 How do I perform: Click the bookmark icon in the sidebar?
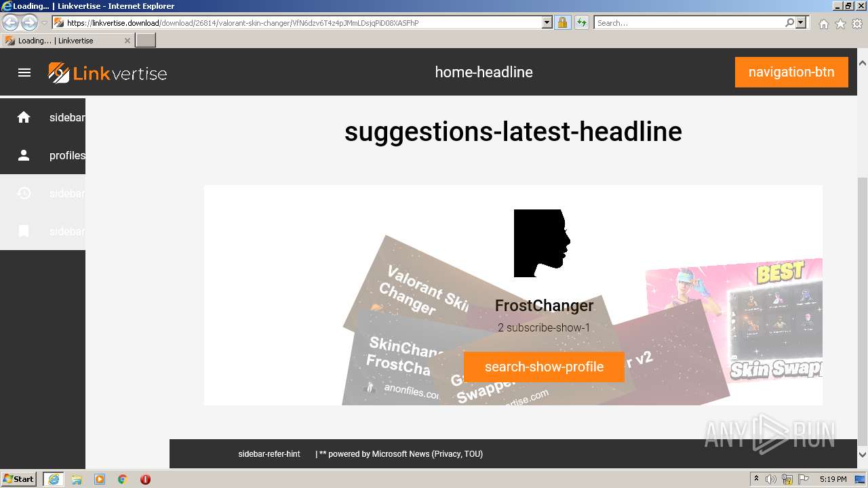pos(24,231)
